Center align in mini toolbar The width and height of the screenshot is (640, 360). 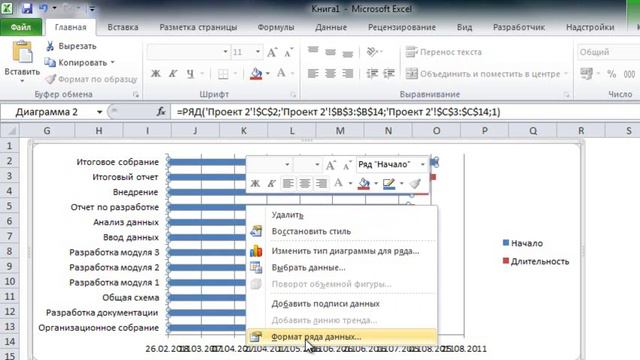(304, 184)
